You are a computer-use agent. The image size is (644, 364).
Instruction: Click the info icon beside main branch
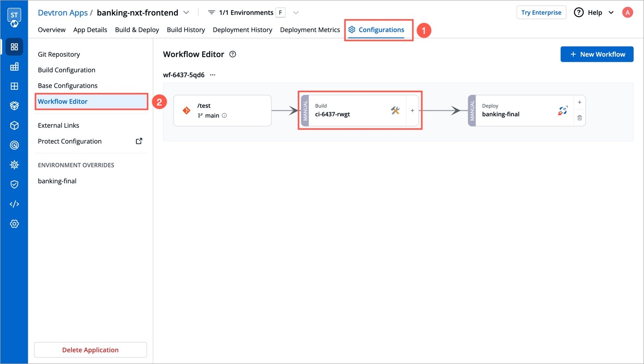coord(224,116)
